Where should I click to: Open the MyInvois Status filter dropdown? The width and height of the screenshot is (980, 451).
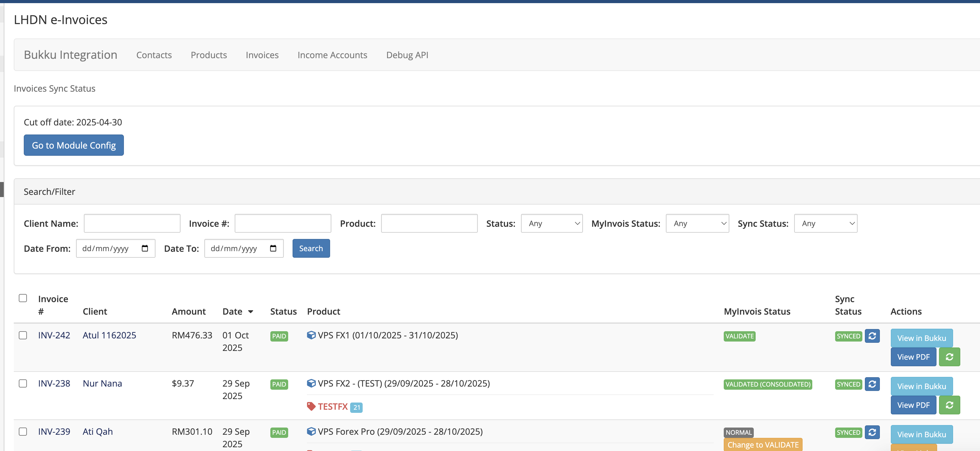pos(697,223)
